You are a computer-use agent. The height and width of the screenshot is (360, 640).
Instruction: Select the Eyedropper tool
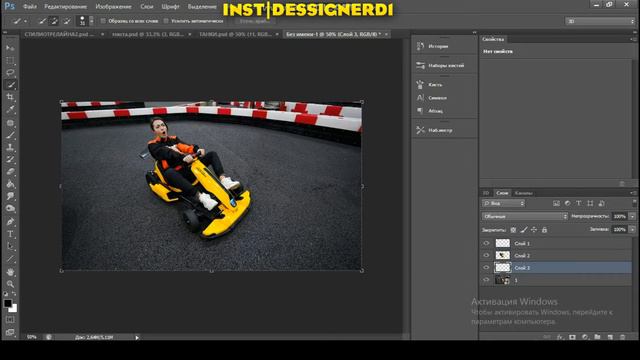click(10, 110)
